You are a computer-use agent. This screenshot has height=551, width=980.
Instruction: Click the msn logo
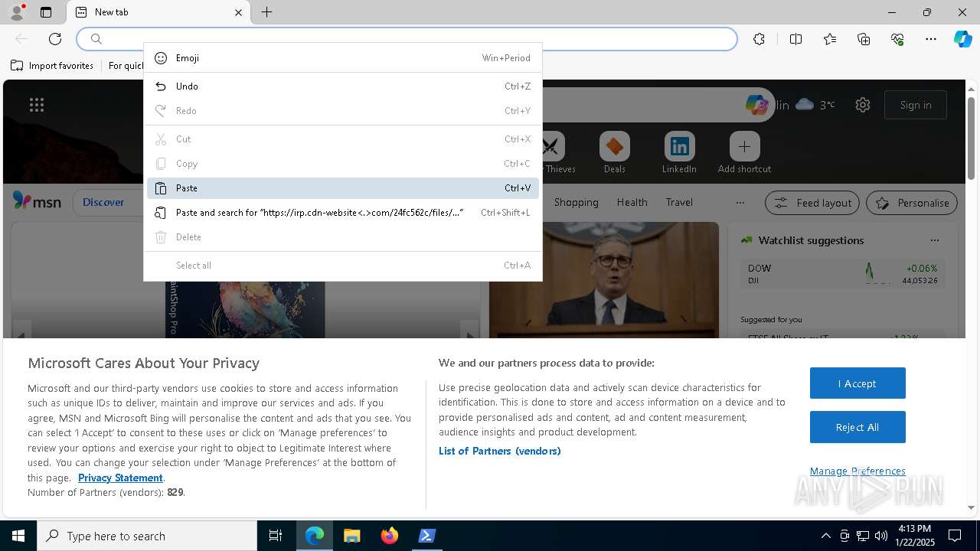click(37, 201)
